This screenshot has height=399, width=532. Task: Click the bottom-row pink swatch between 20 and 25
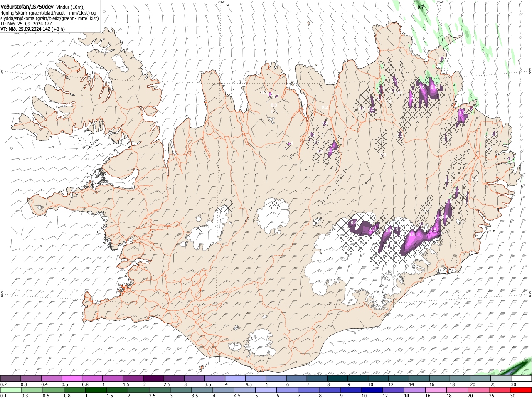click(x=478, y=390)
